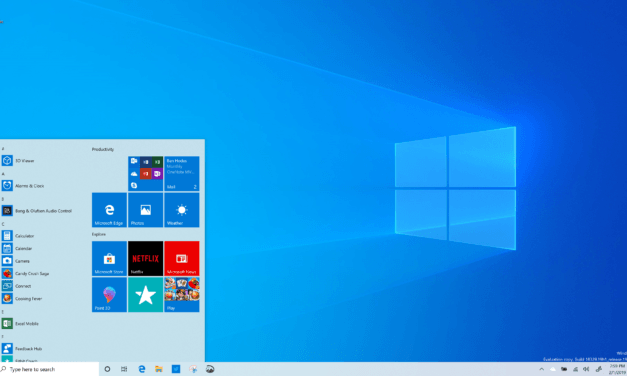The height and width of the screenshot is (376, 627).
Task: Click the letter C section header
Action: coord(3,224)
